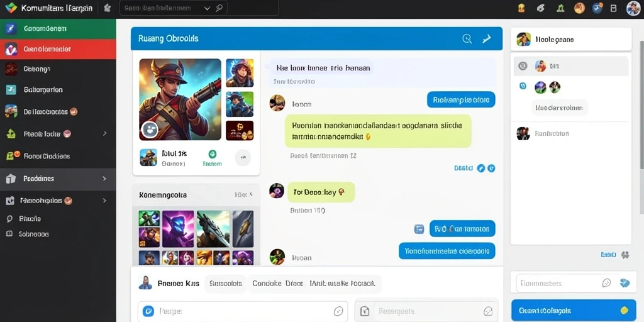This screenshot has height=322, width=644.
Task: Open the Reopr Cledkins sidebar item
Action: pos(58,156)
